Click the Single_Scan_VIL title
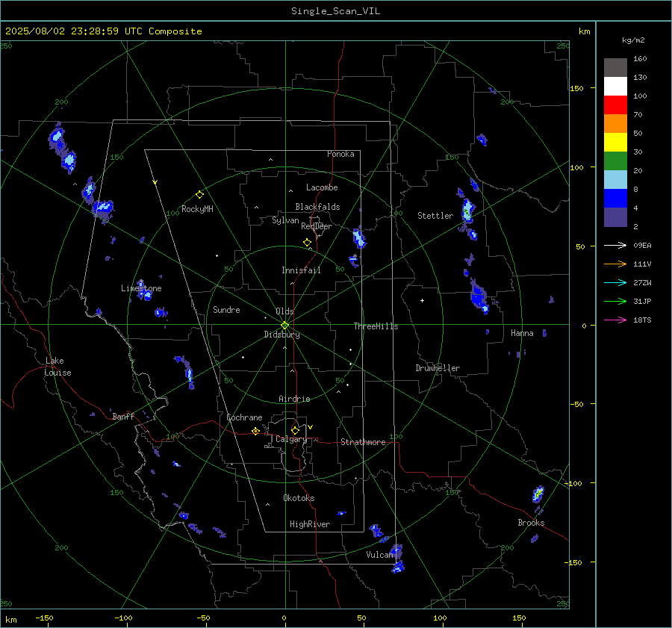The image size is (672, 628). point(335,11)
